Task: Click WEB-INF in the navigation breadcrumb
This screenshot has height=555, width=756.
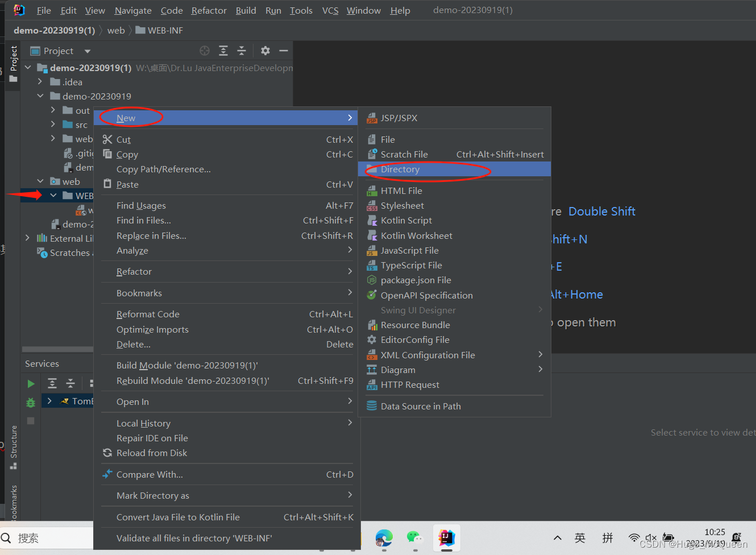Action: [x=159, y=30]
